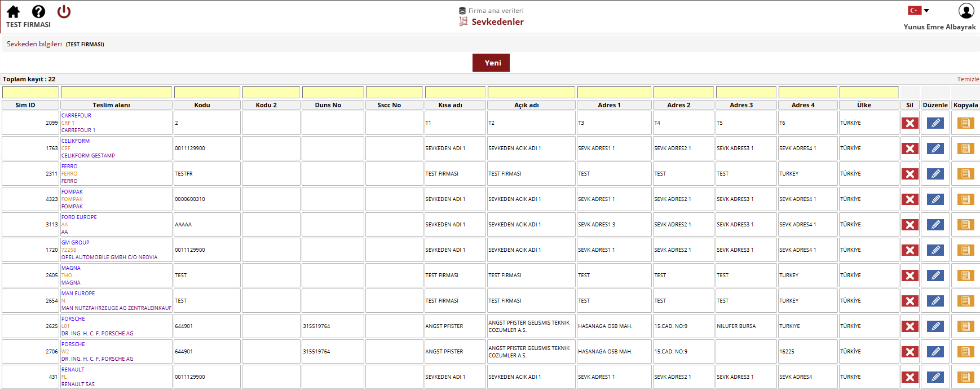980x389 pixels.
Task: Open the Turkish flag language dropdown
Action: pyautogui.click(x=919, y=10)
